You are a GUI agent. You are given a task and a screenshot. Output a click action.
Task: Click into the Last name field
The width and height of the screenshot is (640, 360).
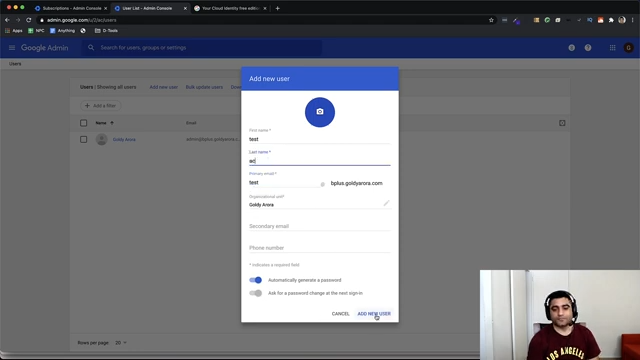(320, 161)
